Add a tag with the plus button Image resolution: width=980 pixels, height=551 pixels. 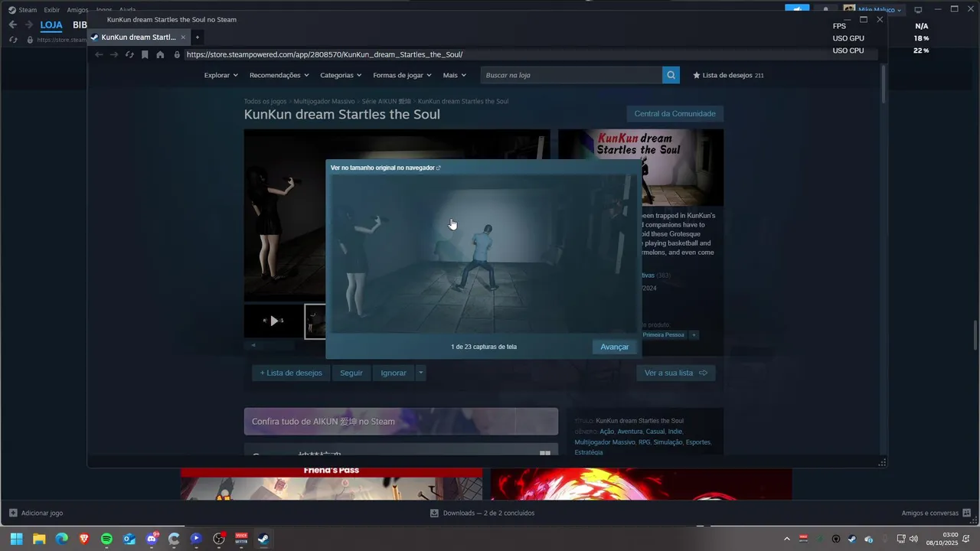click(694, 334)
